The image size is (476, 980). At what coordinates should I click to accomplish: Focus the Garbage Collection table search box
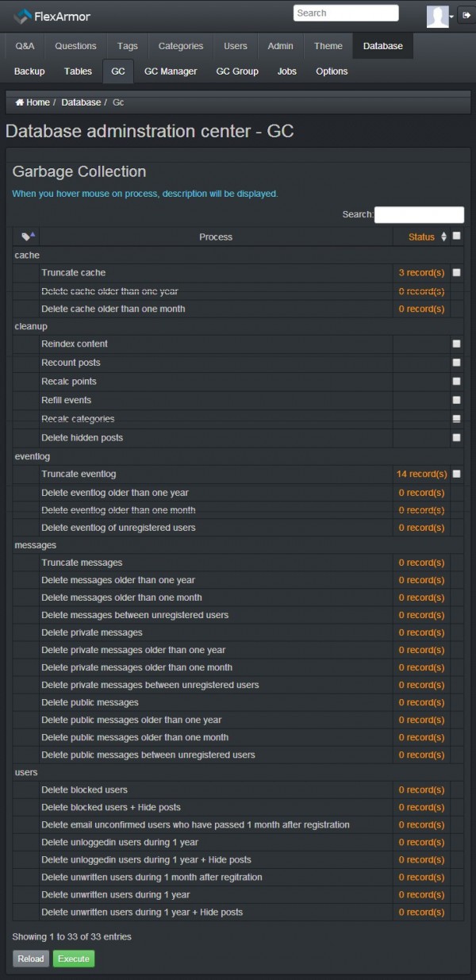point(419,214)
